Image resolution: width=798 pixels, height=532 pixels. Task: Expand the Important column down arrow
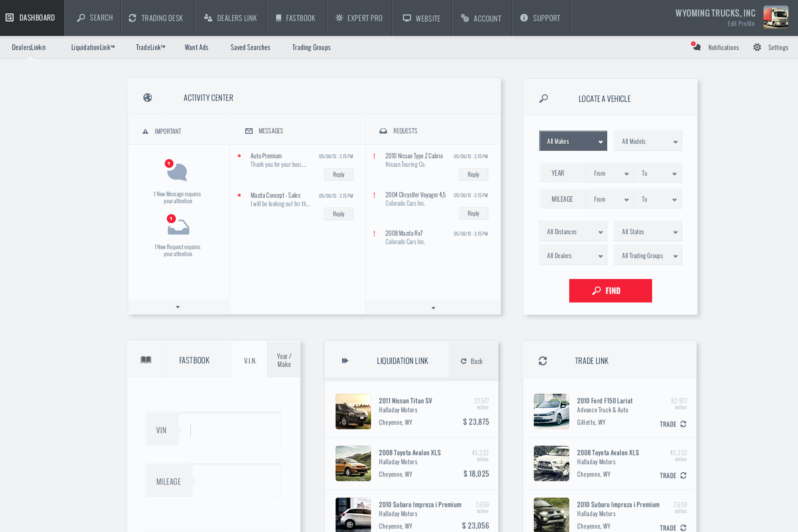coord(178,307)
